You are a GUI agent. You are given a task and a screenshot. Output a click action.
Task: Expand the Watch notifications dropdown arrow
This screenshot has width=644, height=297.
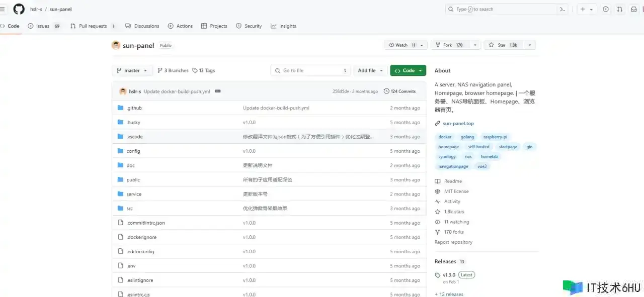click(423, 45)
